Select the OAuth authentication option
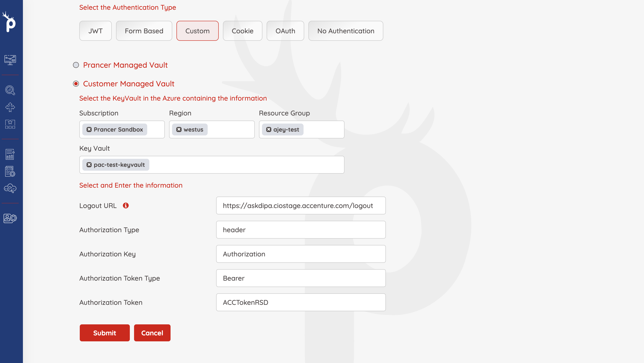The height and width of the screenshot is (363, 644). (285, 31)
